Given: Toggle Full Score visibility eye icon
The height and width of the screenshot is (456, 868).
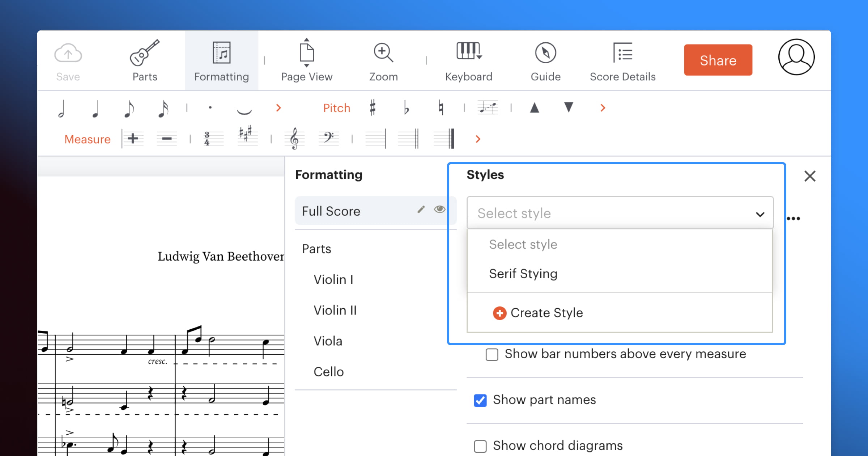Looking at the screenshot, I should 440,209.
